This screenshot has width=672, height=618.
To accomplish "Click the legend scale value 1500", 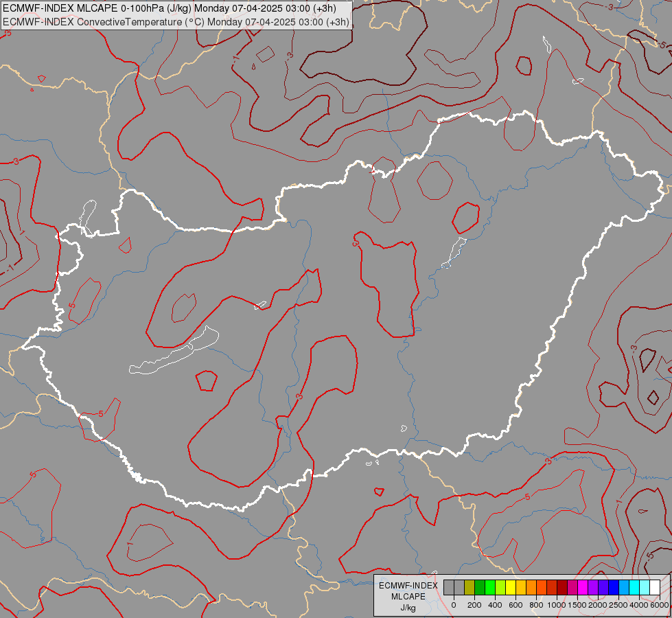I will [577, 605].
